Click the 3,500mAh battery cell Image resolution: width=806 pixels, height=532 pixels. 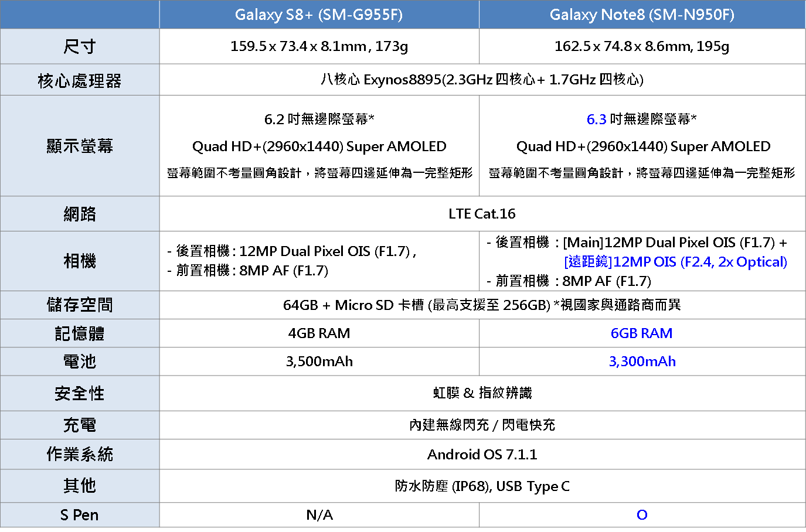[x=319, y=362]
